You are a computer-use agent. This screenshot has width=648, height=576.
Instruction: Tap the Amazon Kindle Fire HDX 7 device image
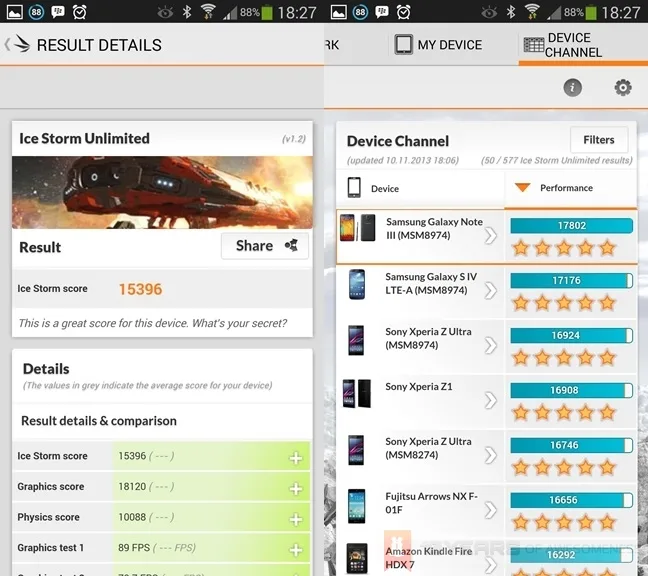point(357,558)
